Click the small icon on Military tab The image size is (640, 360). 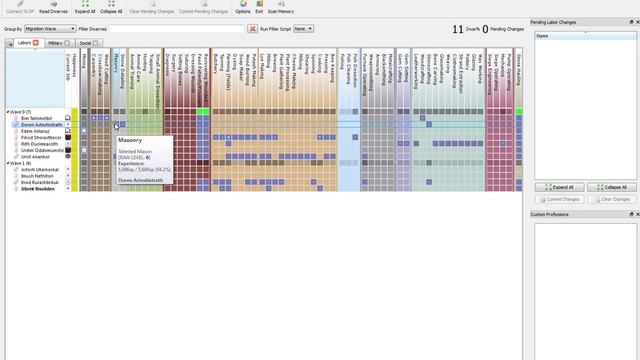click(67, 43)
